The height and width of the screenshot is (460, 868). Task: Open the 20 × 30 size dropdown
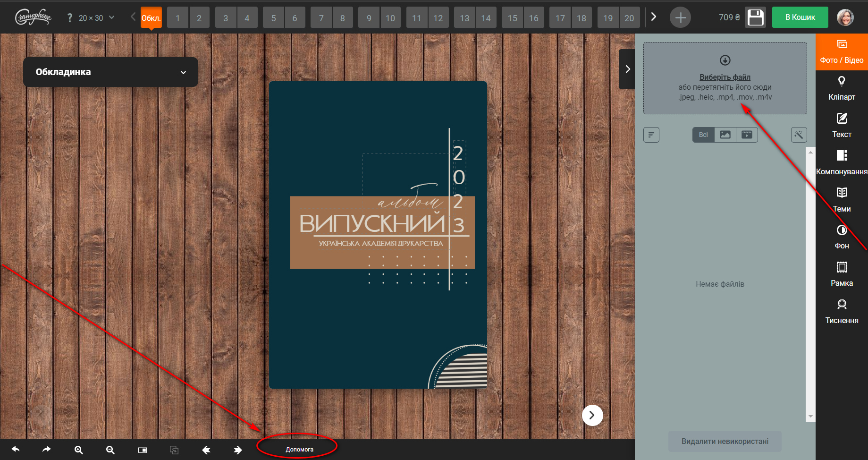coord(96,18)
